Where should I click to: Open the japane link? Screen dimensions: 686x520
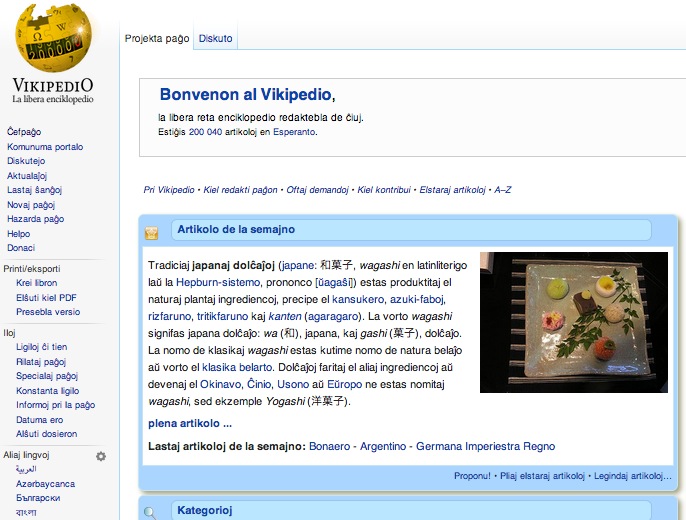click(298, 265)
